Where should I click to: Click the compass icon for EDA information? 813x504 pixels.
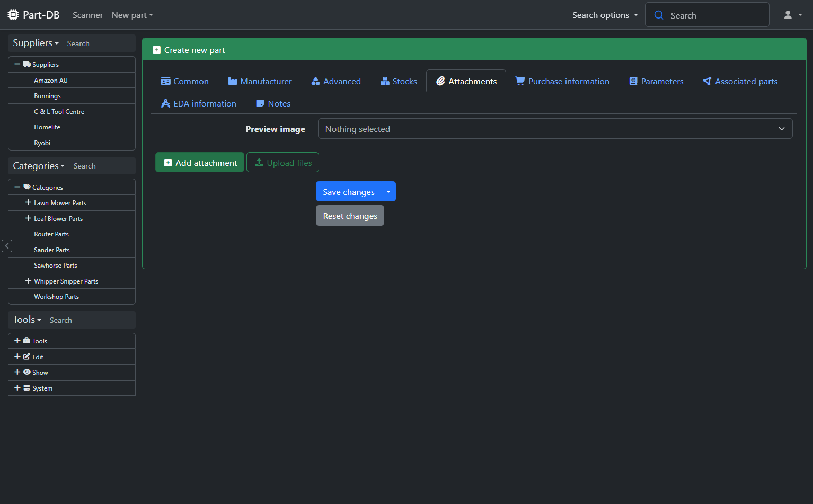(165, 103)
